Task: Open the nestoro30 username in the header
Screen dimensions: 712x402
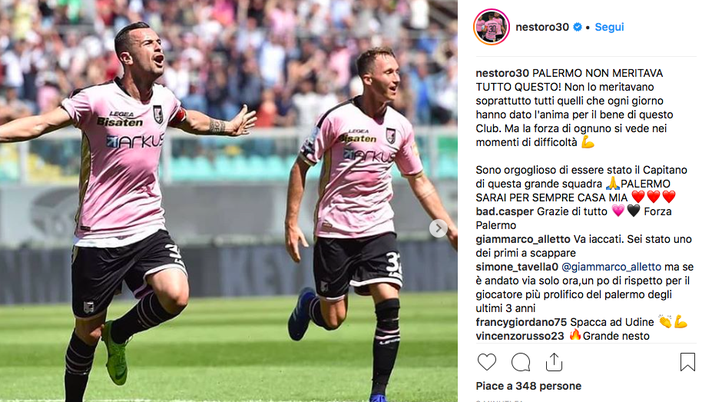Action: point(542,27)
